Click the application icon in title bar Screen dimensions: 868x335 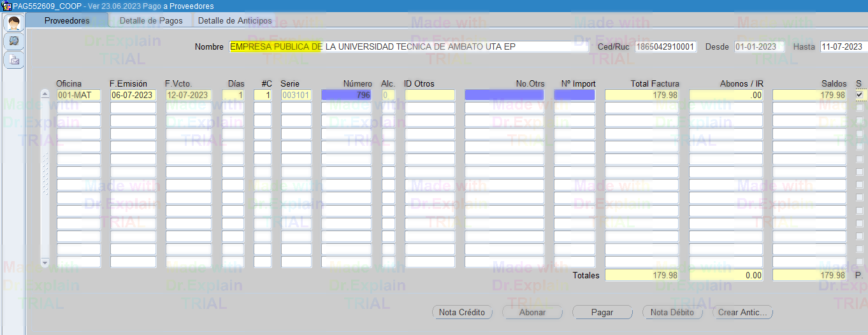point(6,6)
